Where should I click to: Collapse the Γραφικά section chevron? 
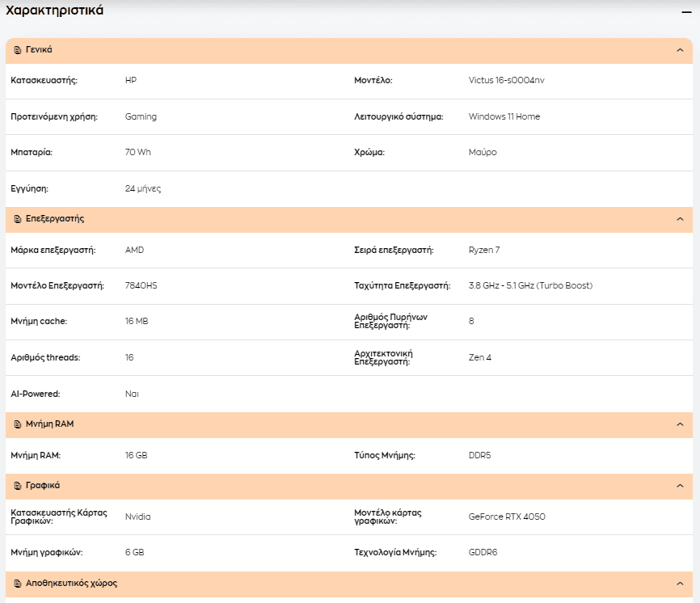[x=680, y=486]
